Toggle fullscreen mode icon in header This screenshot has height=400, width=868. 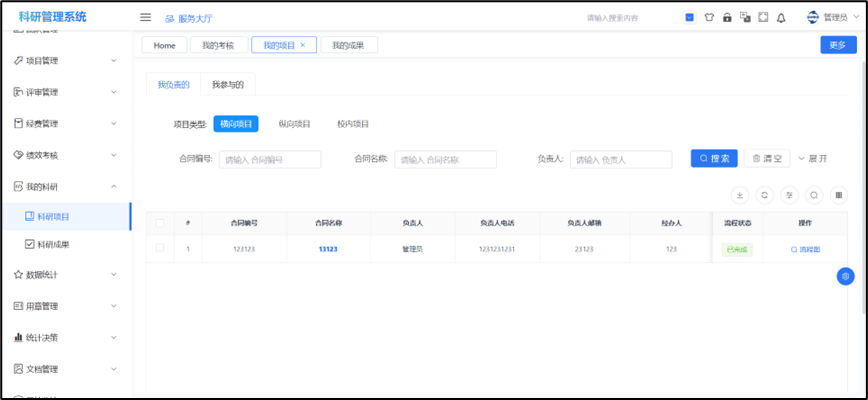pos(763,17)
